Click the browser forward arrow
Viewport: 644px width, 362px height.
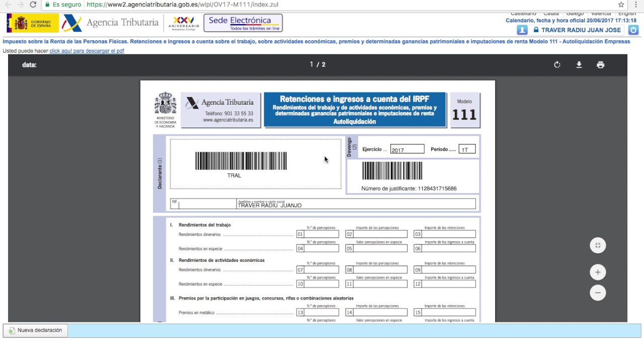click(x=20, y=5)
